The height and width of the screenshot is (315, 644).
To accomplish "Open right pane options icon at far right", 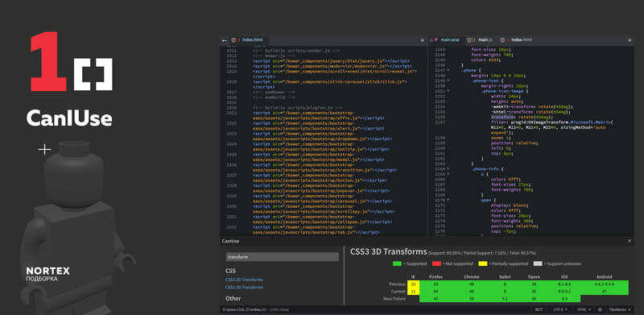I will (630, 40).
